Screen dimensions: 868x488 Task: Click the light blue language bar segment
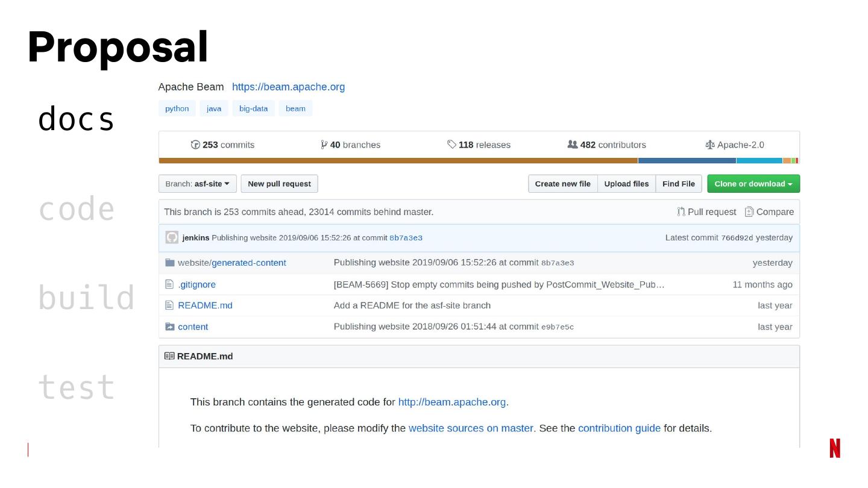click(759, 161)
